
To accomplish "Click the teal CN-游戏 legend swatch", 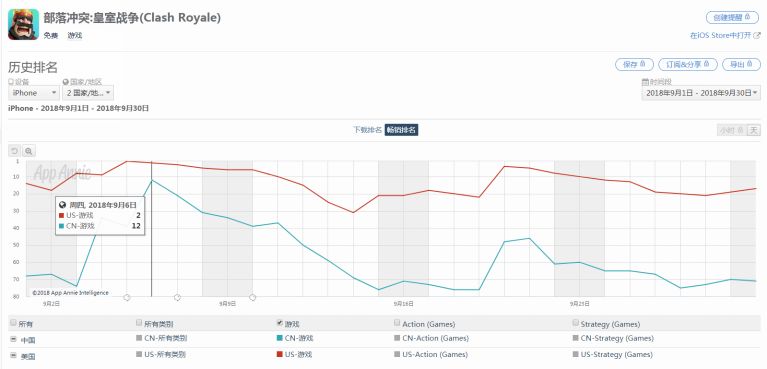I will (x=279, y=338).
